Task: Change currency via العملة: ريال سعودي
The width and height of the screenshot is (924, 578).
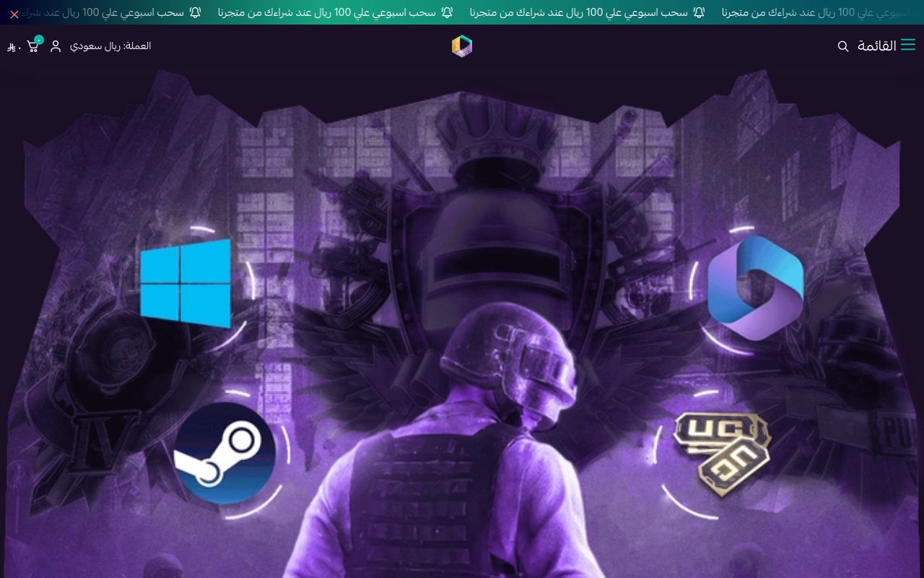Action: pyautogui.click(x=110, y=46)
